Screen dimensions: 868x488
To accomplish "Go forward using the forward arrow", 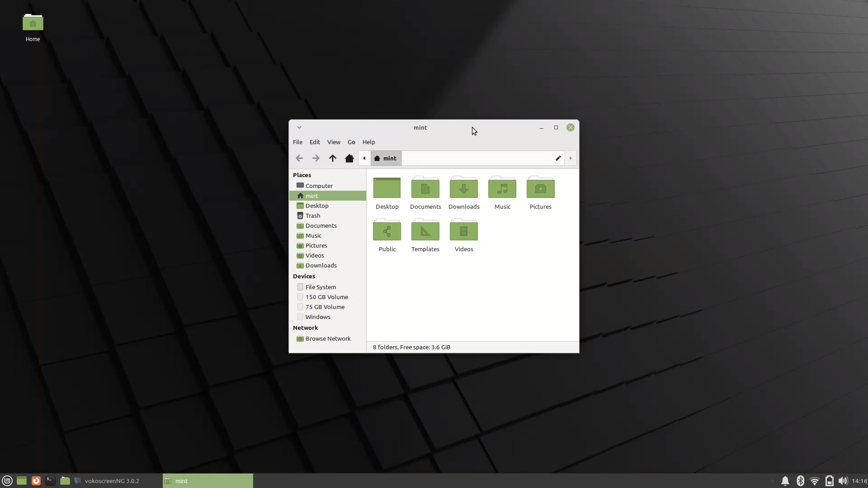I will 316,158.
